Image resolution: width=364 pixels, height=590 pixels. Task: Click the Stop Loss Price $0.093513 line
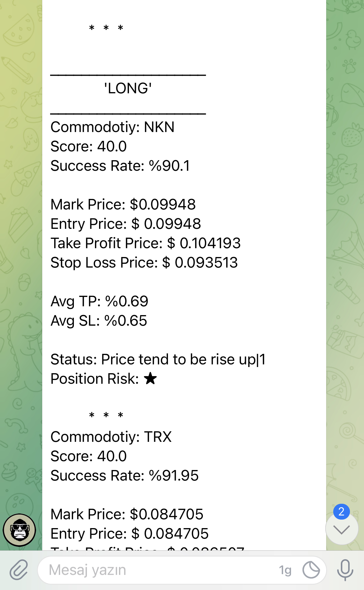tap(144, 263)
